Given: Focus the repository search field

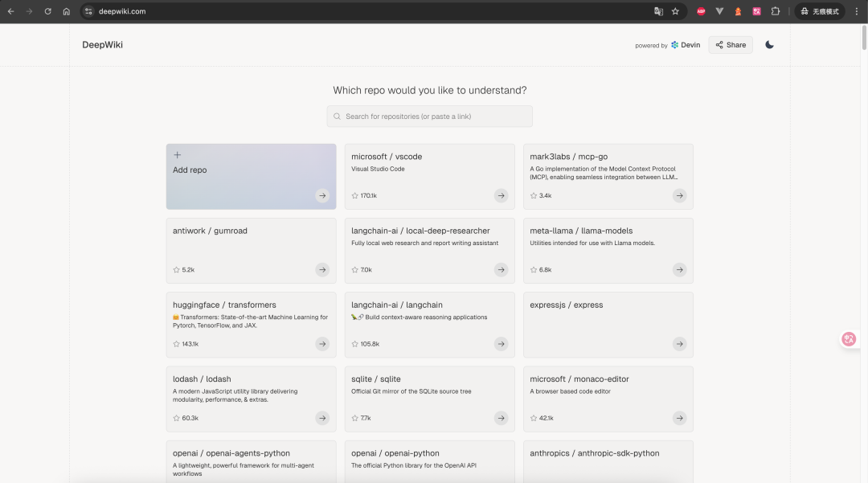Looking at the screenshot, I should (x=429, y=117).
